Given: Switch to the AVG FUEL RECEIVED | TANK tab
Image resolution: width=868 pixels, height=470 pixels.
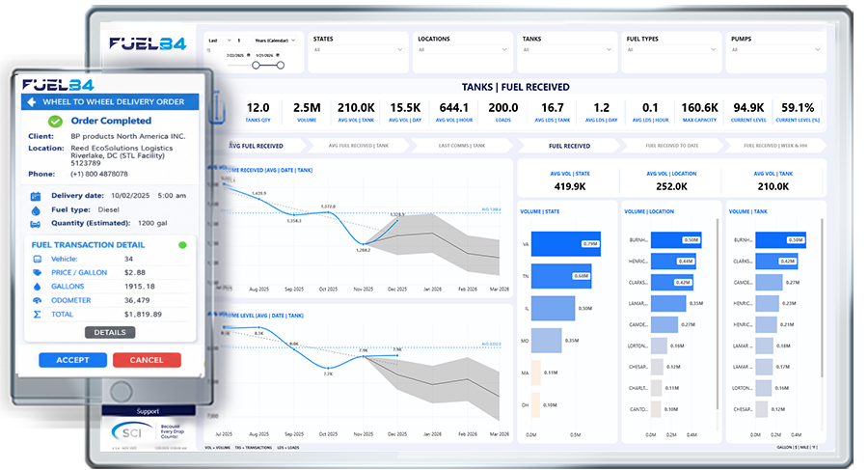Looking at the screenshot, I should [x=359, y=146].
